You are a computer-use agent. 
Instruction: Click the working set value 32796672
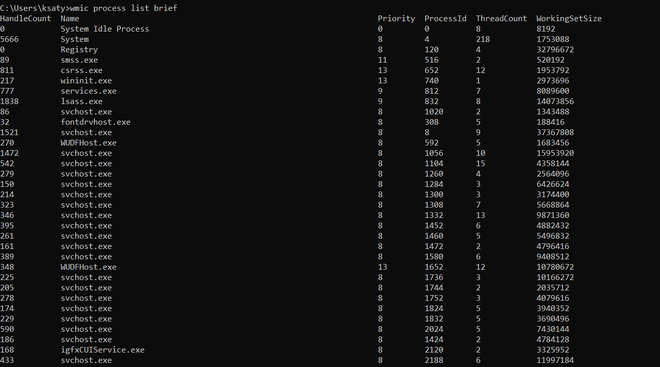pyautogui.click(x=555, y=50)
